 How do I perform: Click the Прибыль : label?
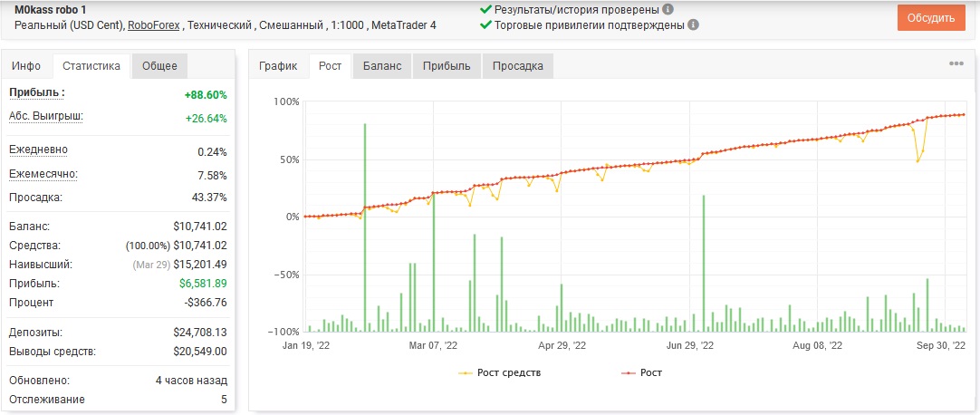[x=37, y=92]
